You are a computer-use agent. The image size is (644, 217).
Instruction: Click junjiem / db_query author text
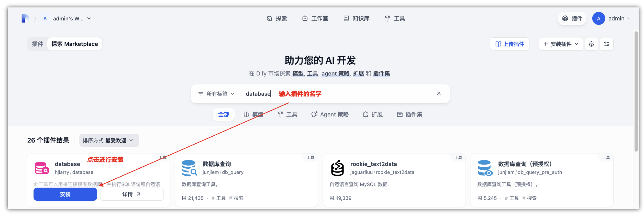coord(223,172)
